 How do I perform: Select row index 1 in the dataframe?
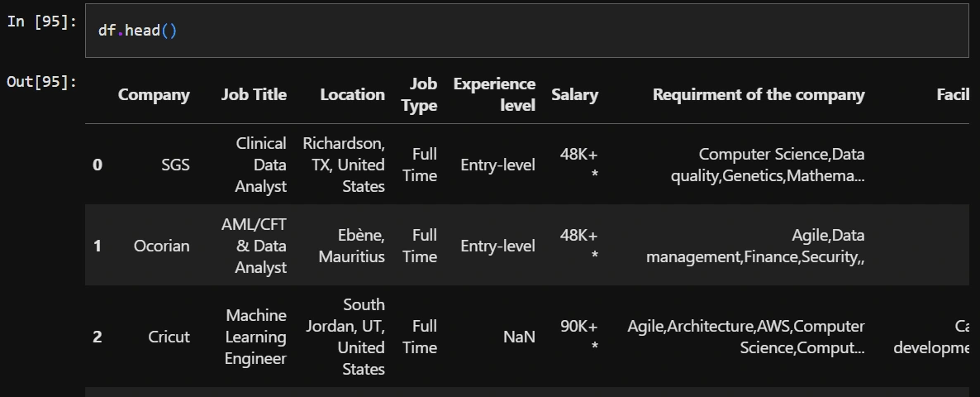(98, 246)
